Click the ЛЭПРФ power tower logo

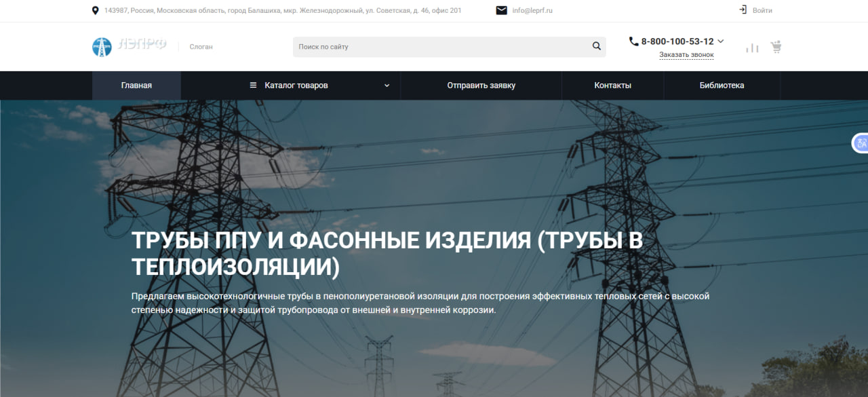pyautogui.click(x=102, y=47)
